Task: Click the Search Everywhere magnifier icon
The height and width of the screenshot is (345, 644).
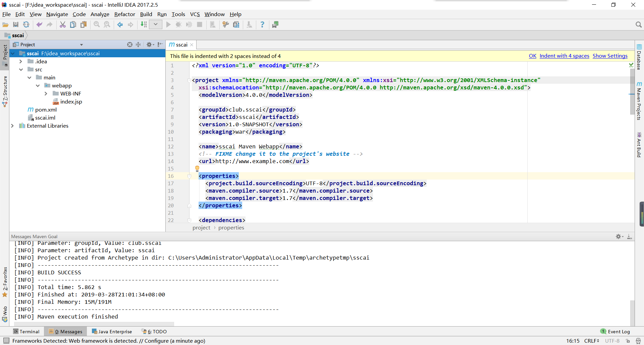Action: pyautogui.click(x=638, y=24)
